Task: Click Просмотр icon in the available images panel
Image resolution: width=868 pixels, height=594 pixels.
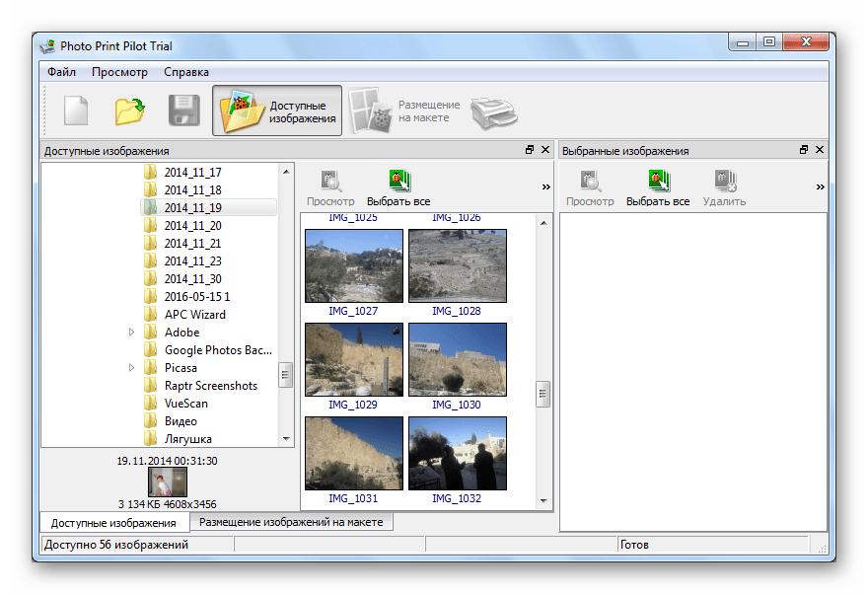Action: pos(330,188)
